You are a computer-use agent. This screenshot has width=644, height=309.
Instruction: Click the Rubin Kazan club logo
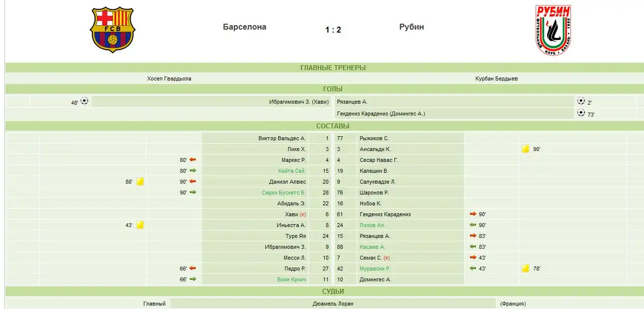pos(553,30)
